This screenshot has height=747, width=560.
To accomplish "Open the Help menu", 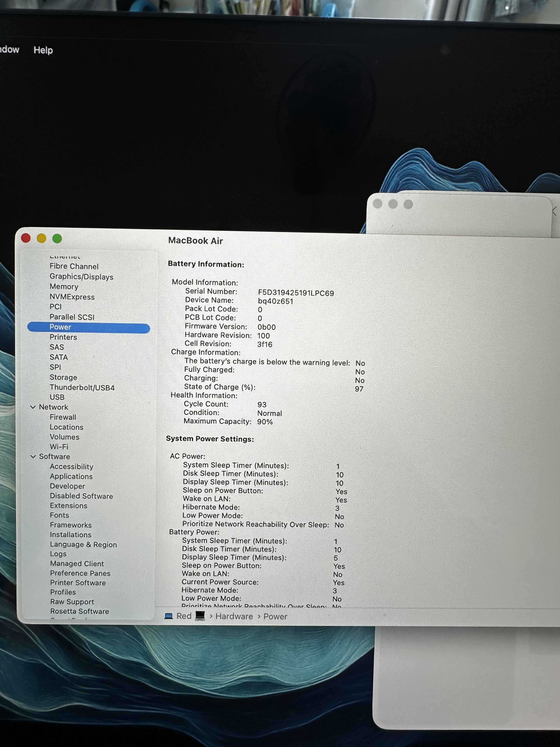I will pyautogui.click(x=43, y=50).
